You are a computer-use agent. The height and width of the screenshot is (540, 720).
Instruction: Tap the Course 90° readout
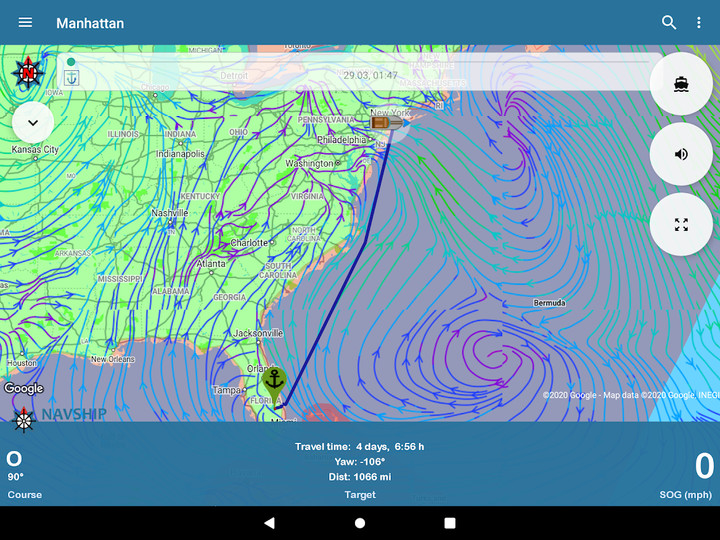tap(25, 473)
